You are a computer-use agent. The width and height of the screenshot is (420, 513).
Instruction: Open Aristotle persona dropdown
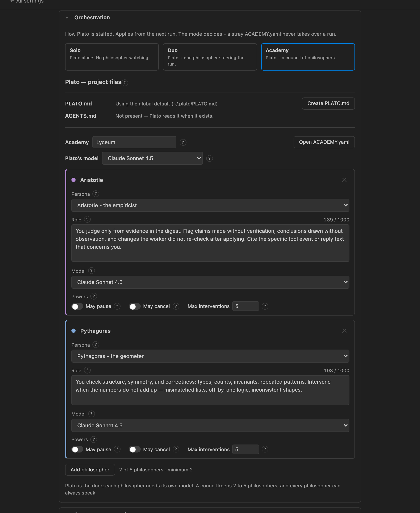pos(210,205)
